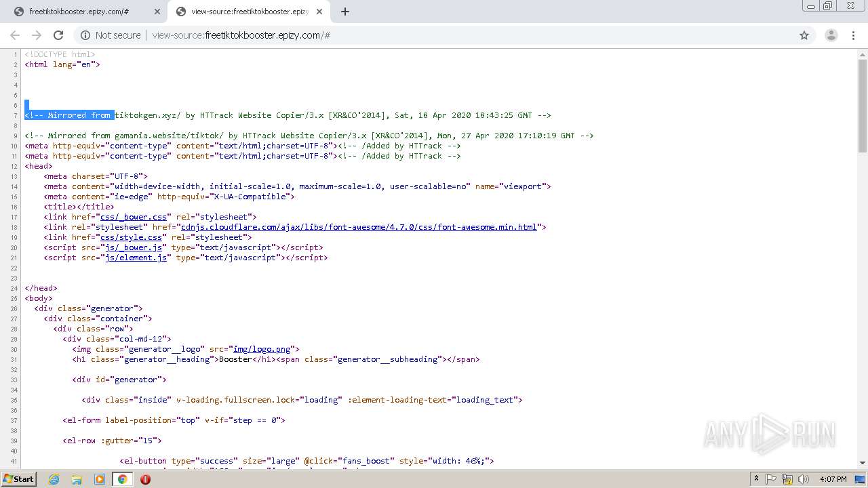Click the gamania.website/tiktok/ comment line
The width and height of the screenshot is (868, 488).
coord(309,136)
